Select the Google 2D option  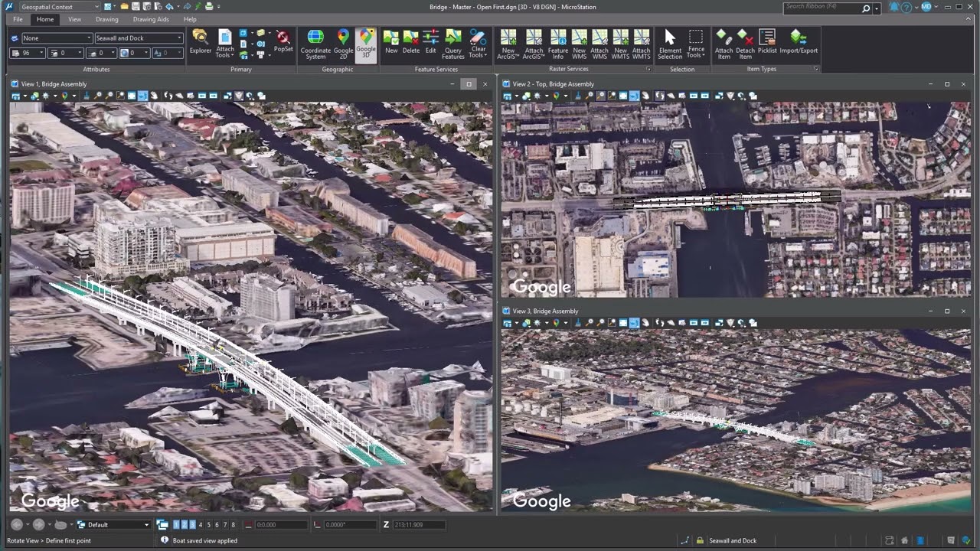pyautogui.click(x=343, y=44)
